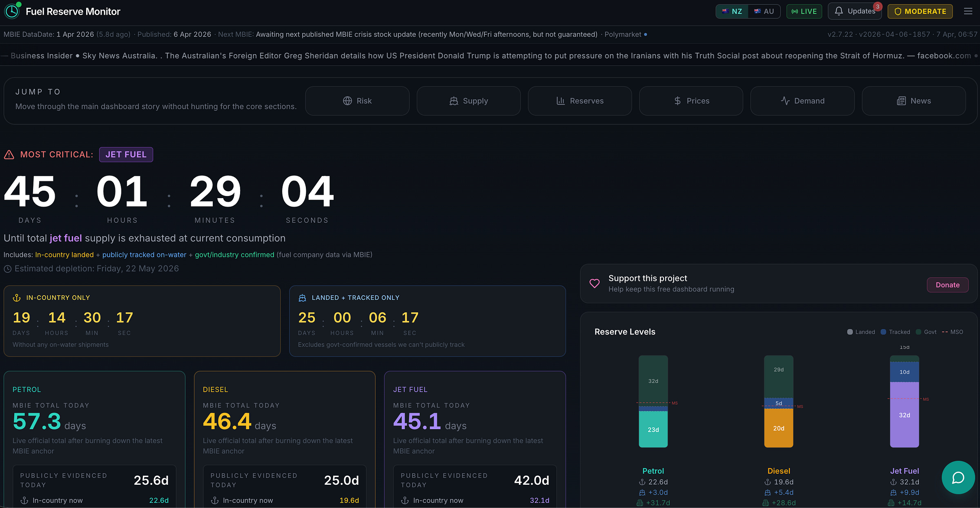Toggle the MSO line in the legend

[x=953, y=332]
